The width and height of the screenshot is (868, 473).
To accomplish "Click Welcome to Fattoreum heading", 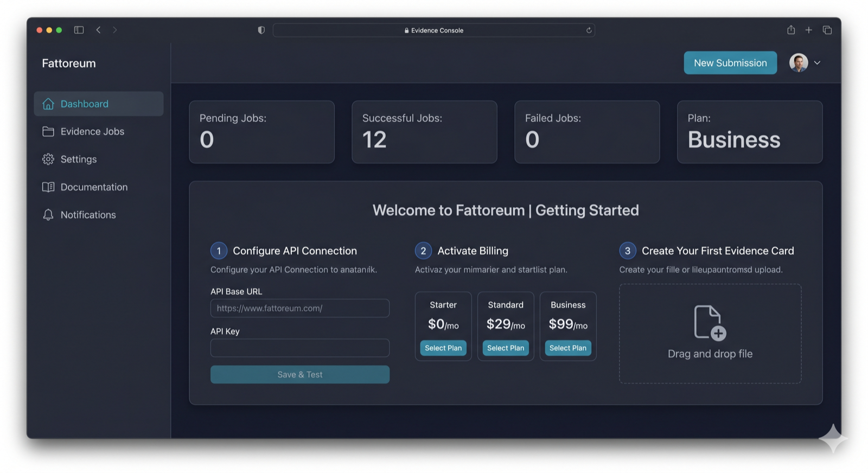I will pyautogui.click(x=506, y=210).
